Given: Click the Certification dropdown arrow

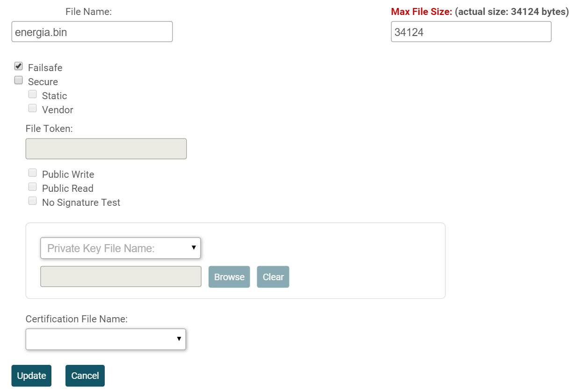Looking at the screenshot, I should pos(179,339).
